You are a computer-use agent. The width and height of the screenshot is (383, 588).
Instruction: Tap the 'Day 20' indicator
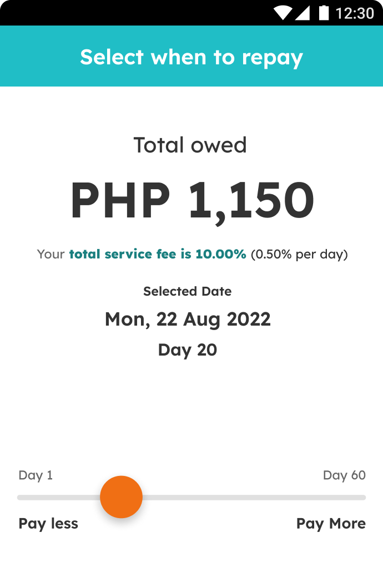(x=188, y=350)
